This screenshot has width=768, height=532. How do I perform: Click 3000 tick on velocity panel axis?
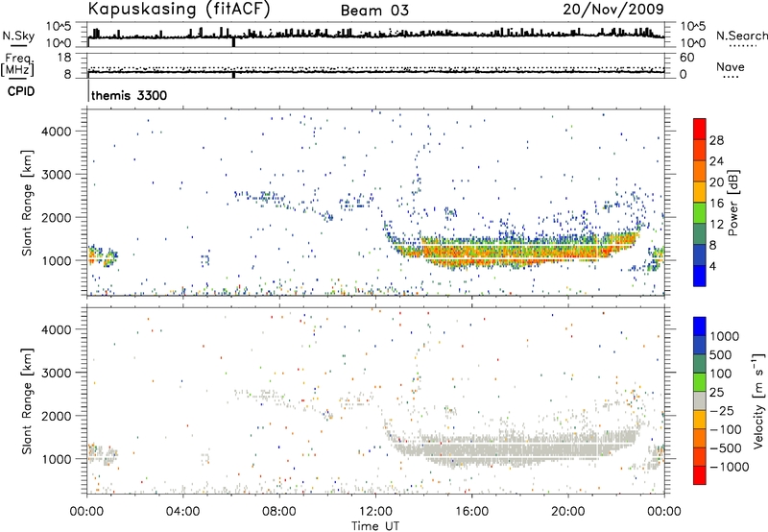tap(57, 373)
